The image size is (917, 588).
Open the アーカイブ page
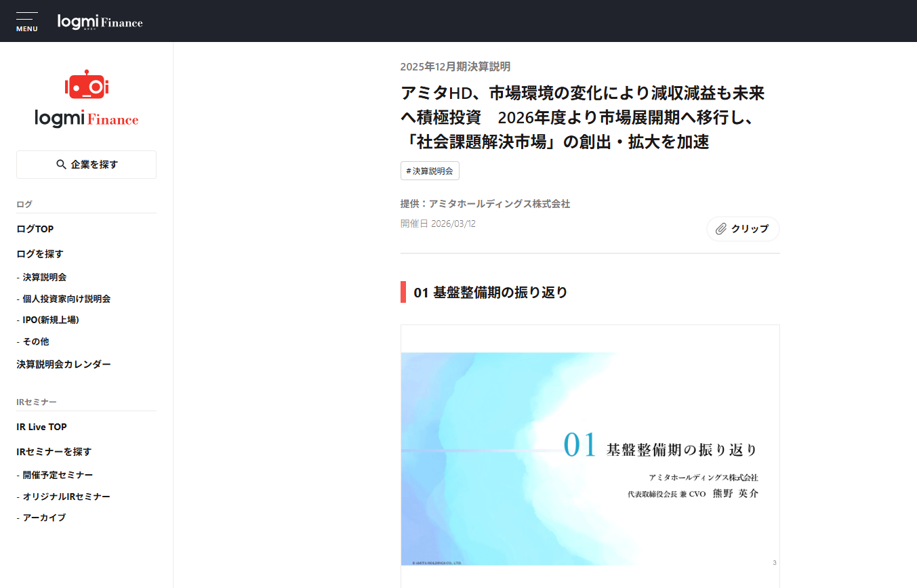click(42, 518)
